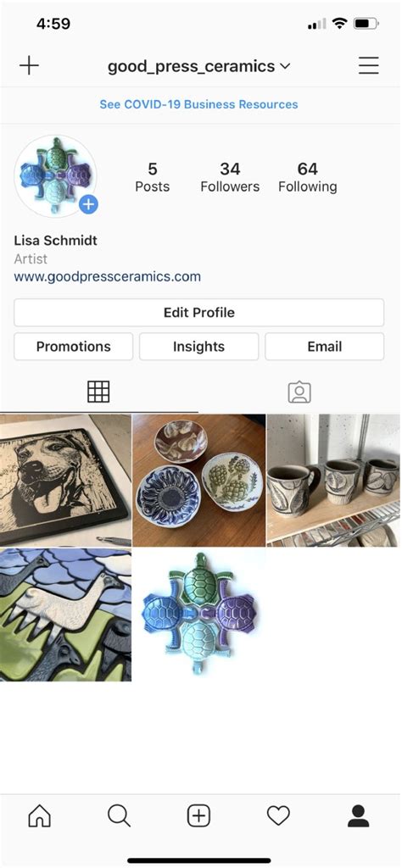Expand the good_press_ceramics account switcher
This screenshot has width=402, height=868.
pos(198,66)
